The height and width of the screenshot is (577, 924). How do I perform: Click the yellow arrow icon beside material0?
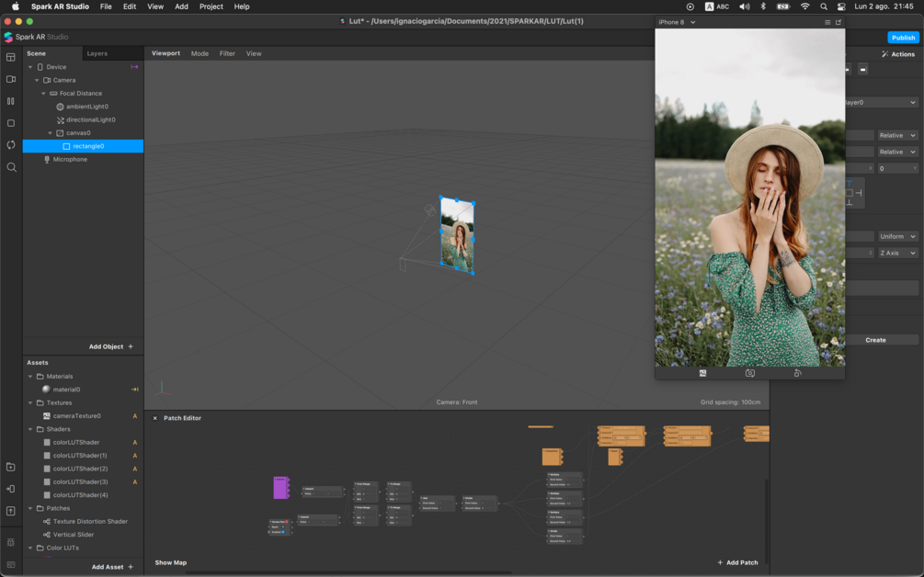click(x=134, y=390)
